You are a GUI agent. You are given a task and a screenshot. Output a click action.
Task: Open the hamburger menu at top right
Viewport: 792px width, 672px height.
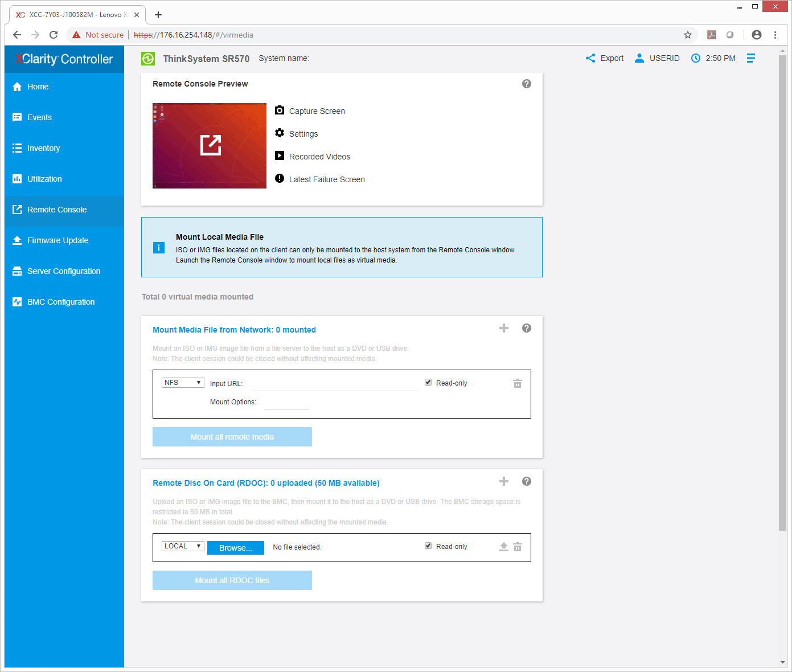point(751,58)
